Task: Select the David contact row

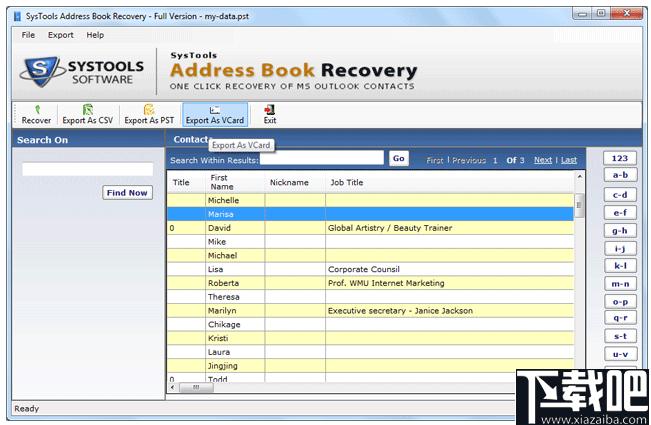Action: (x=371, y=228)
